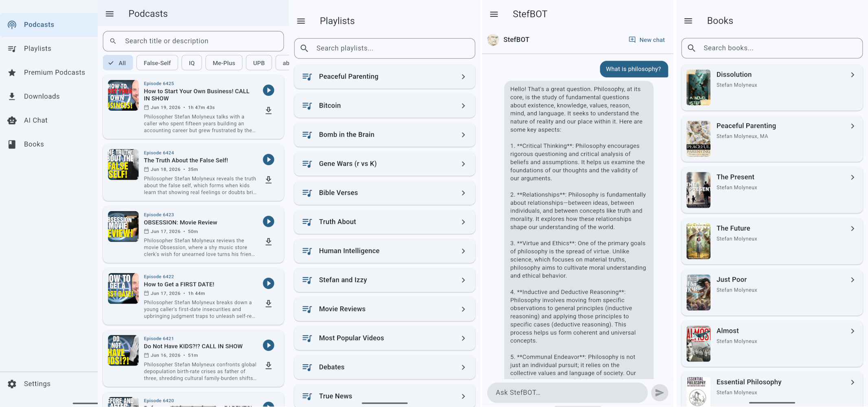Viewport: 868px width, 407px height.
Task: Click the playlist icon beside Bitcoin
Action: coord(307,106)
